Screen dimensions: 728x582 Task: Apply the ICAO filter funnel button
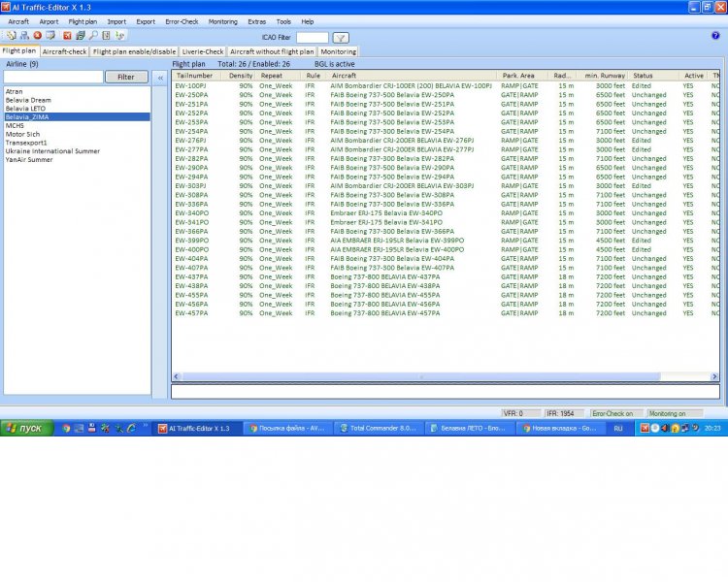341,38
